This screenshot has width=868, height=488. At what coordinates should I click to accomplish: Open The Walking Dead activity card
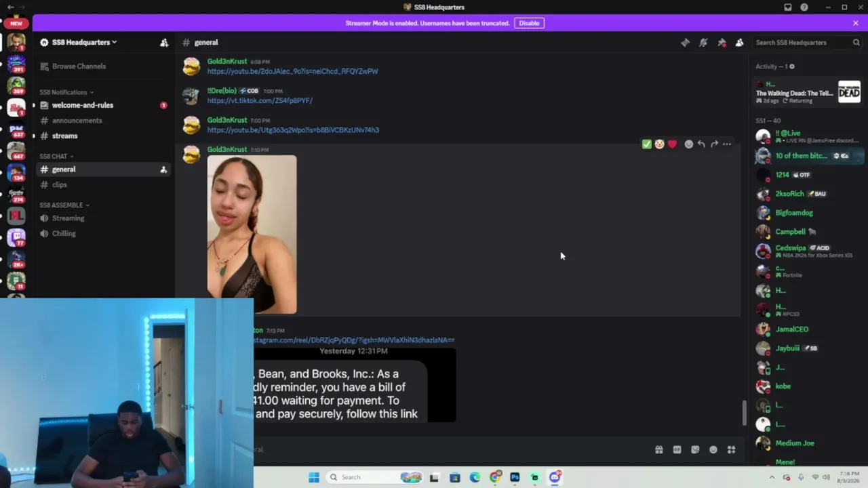click(x=808, y=92)
